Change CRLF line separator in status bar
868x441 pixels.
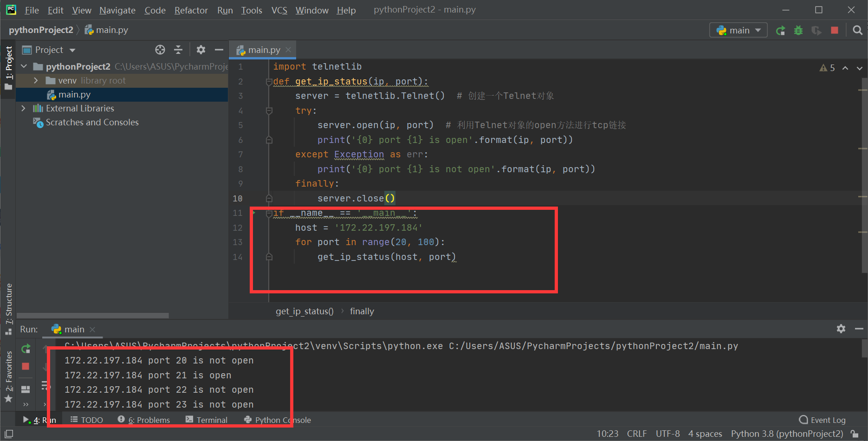point(636,434)
